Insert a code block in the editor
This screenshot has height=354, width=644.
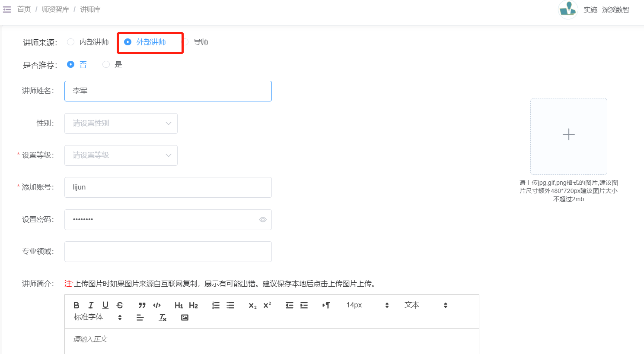tap(157, 305)
